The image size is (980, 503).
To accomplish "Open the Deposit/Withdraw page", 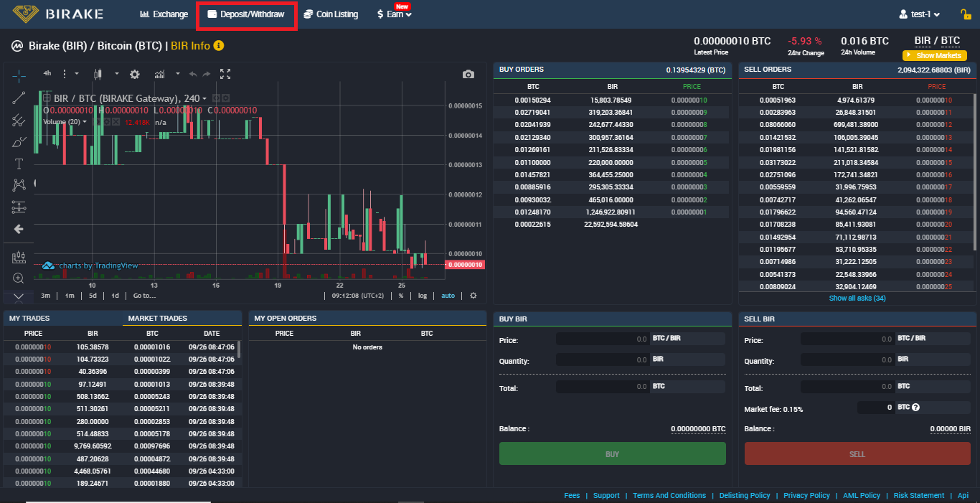I will click(x=246, y=14).
